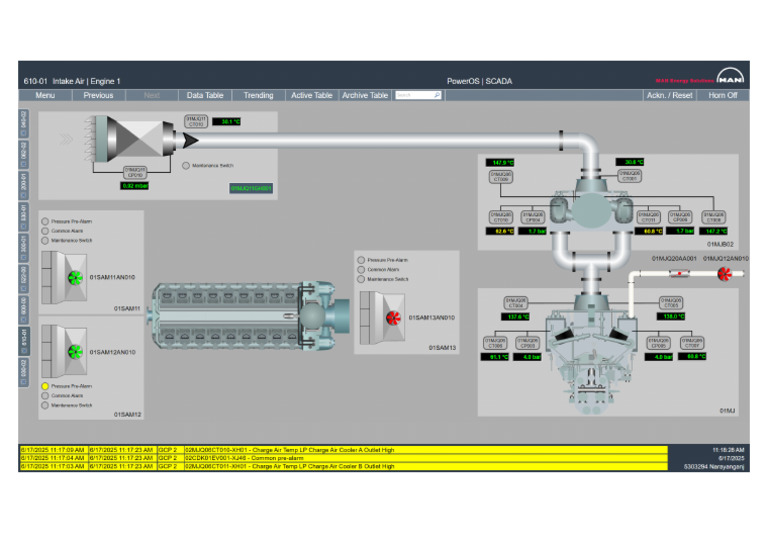This screenshot has height=543, width=768.
Task: Toggle Maintenance Switch indicator for 01SAM13
Action: pos(361,279)
